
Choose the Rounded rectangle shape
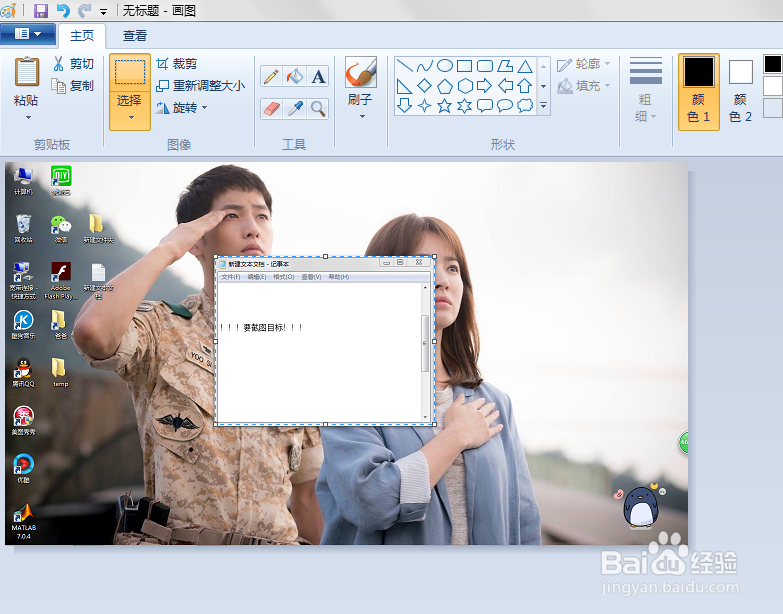pos(484,66)
